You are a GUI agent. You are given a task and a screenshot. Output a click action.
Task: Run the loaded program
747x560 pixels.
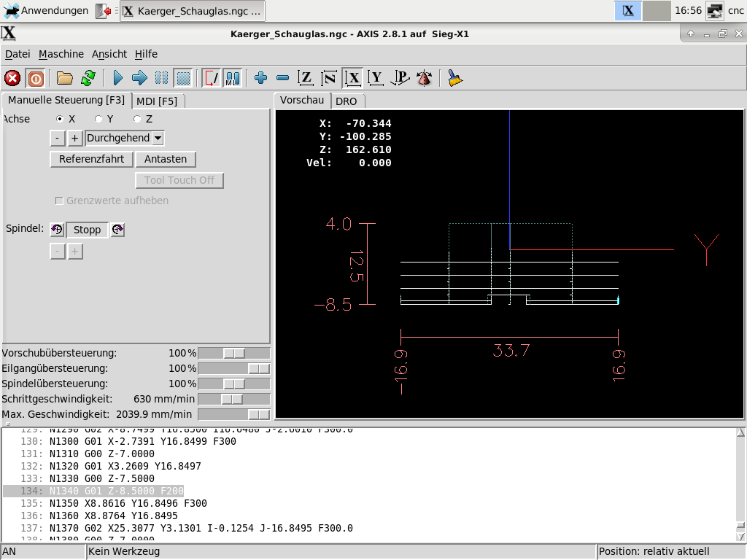click(x=117, y=78)
